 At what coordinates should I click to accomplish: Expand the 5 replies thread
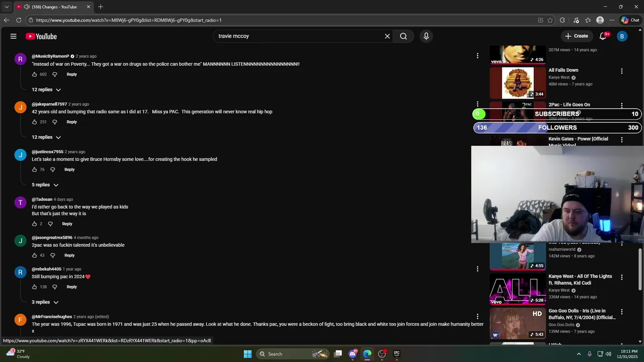point(45,185)
